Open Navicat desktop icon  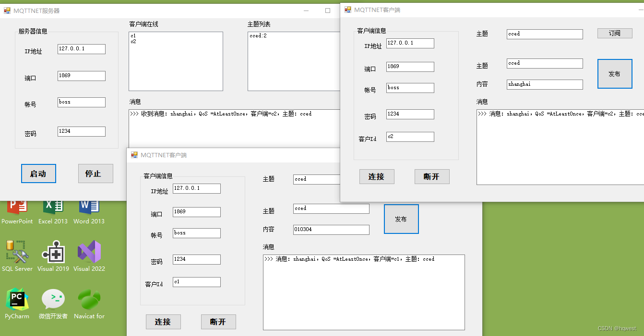(x=89, y=304)
